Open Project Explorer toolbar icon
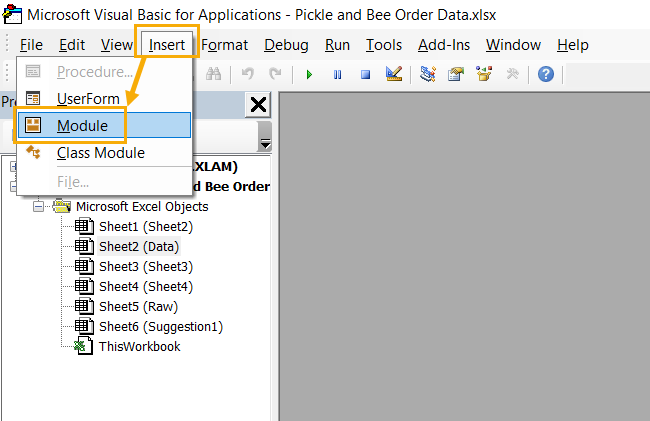650x421 pixels. click(x=427, y=74)
